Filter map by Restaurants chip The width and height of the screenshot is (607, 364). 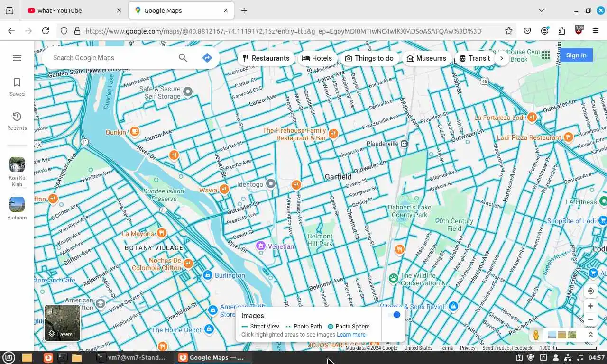click(266, 58)
